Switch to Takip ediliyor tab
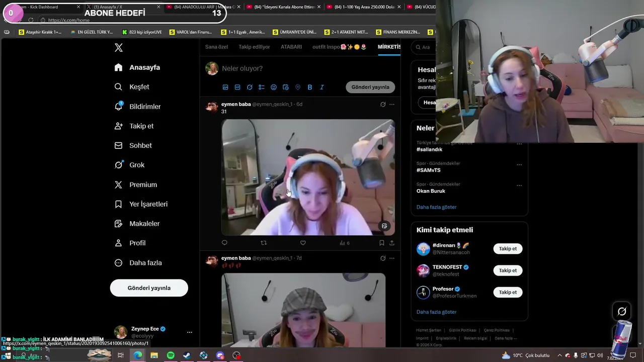Image resolution: width=644 pixels, height=362 pixels. tap(254, 47)
